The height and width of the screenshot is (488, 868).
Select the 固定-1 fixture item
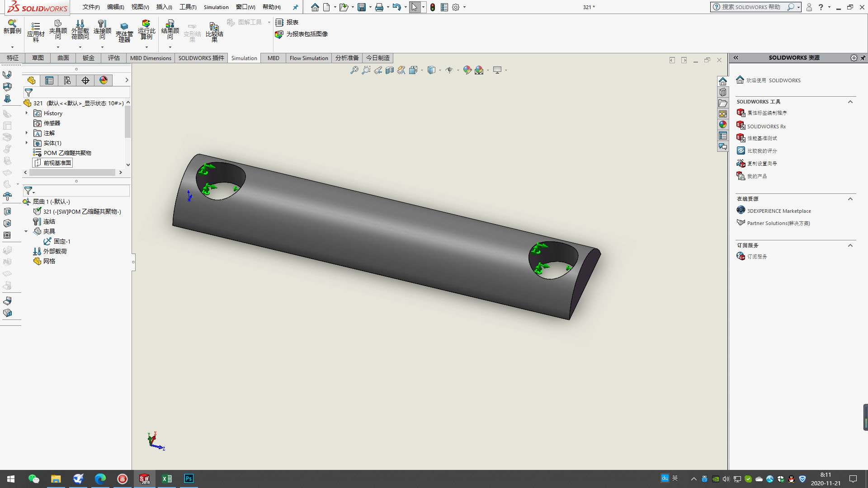pos(57,241)
